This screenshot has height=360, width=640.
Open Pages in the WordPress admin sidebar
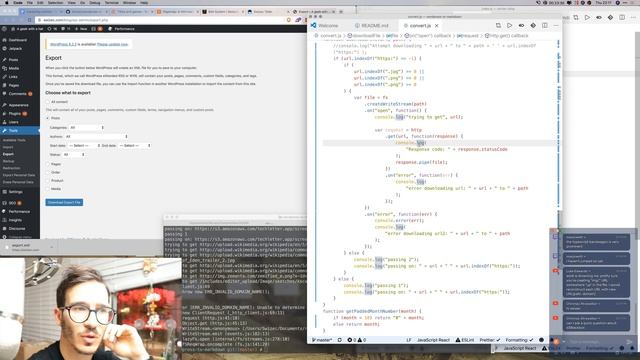pyautogui.click(x=14, y=85)
